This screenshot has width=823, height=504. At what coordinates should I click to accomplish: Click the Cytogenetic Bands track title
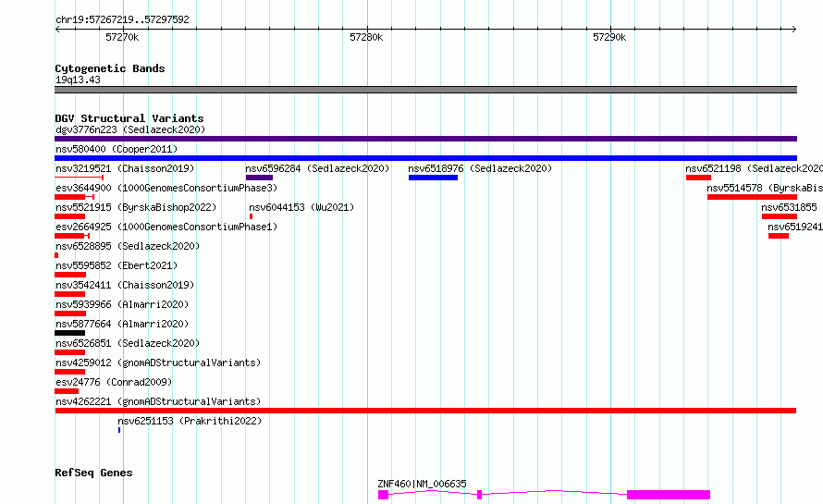tap(110, 68)
